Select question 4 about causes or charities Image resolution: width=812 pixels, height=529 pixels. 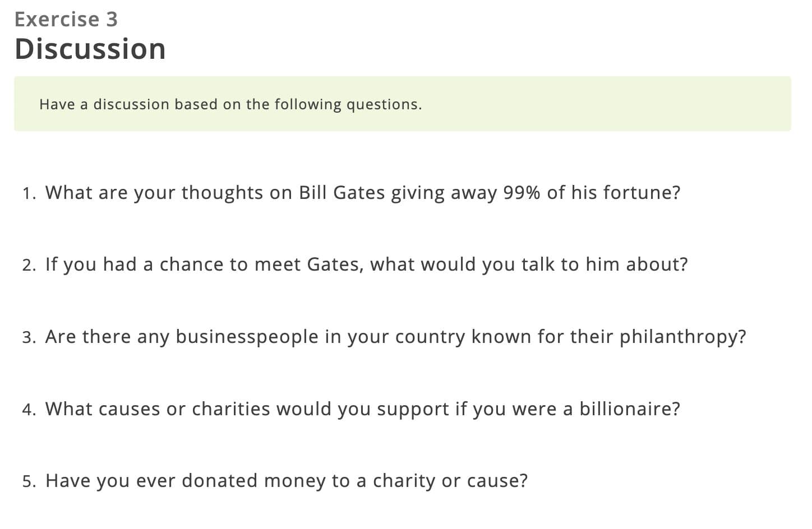[x=362, y=409]
